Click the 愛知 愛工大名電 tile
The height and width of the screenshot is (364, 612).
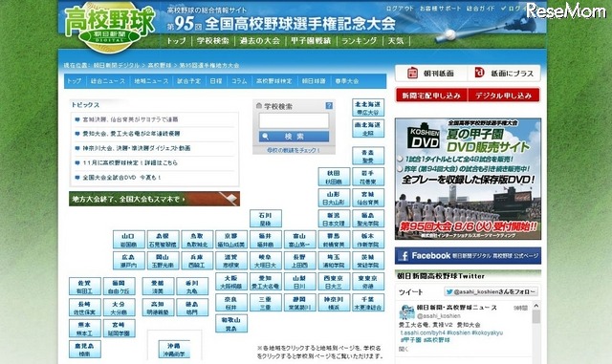click(266, 282)
